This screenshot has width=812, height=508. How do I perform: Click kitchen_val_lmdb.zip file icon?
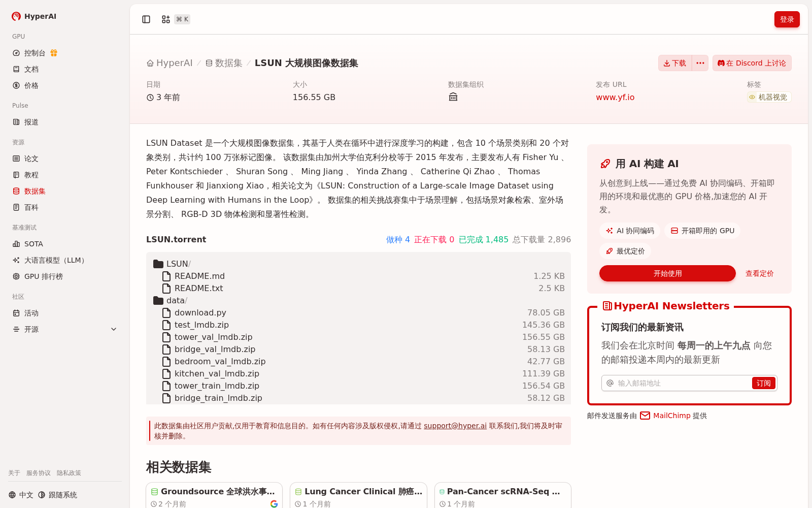166,373
